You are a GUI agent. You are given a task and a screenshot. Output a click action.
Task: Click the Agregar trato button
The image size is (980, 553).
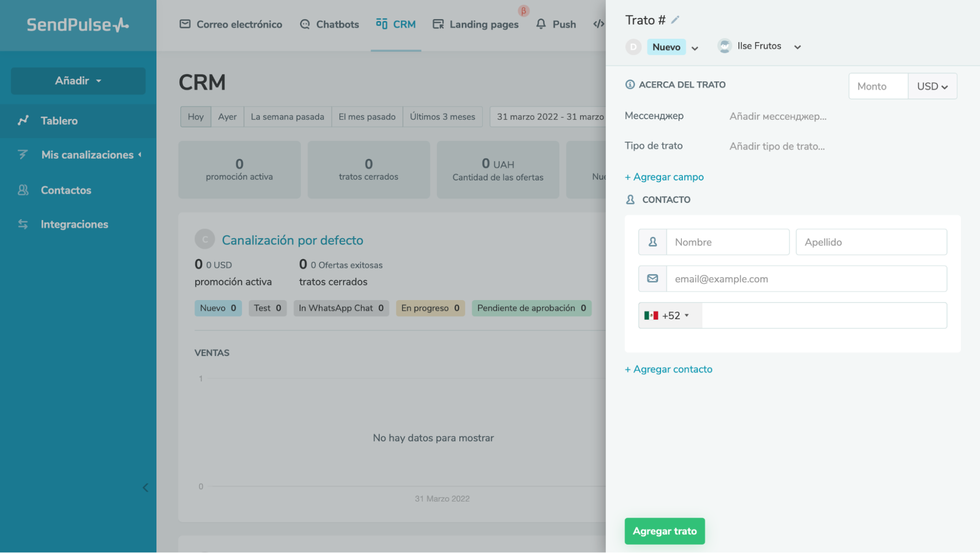tap(664, 531)
